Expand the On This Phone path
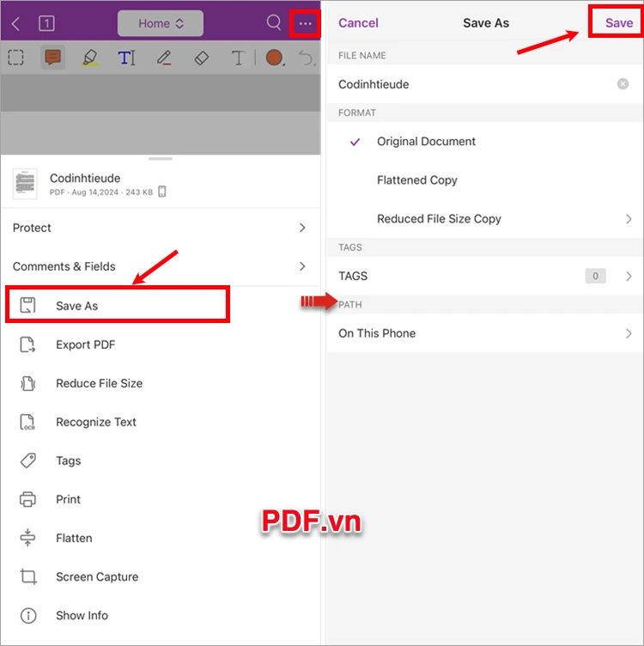The height and width of the screenshot is (646, 644). click(x=485, y=333)
